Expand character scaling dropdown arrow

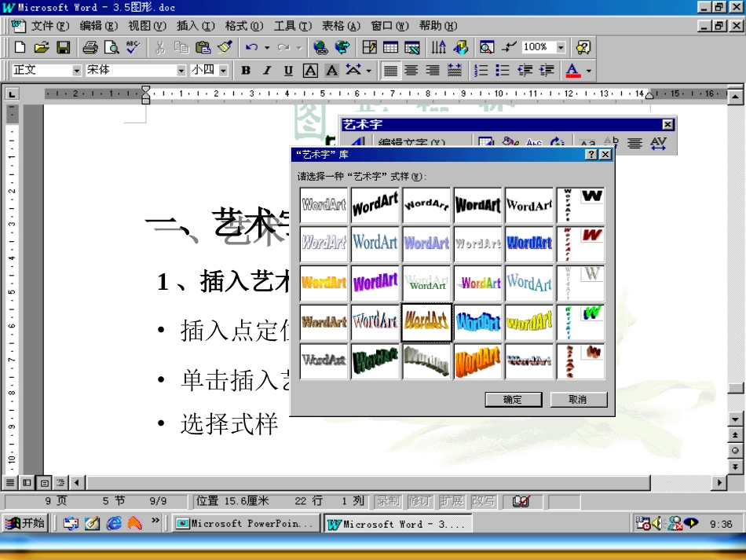click(x=369, y=71)
